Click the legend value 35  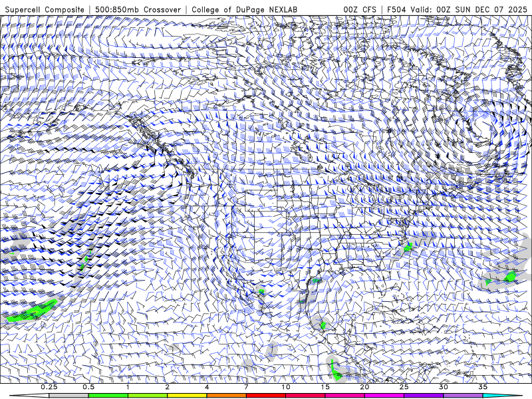click(x=483, y=387)
